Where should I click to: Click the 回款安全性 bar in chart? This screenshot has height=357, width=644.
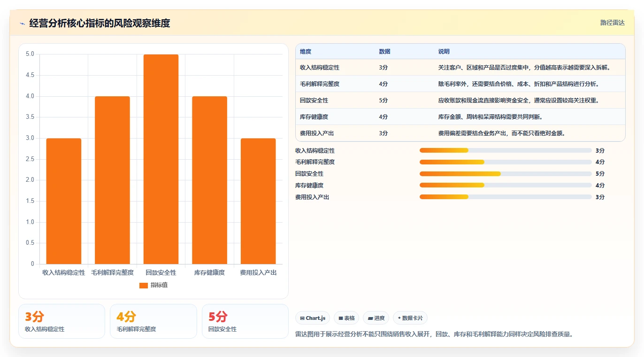pyautogui.click(x=161, y=159)
